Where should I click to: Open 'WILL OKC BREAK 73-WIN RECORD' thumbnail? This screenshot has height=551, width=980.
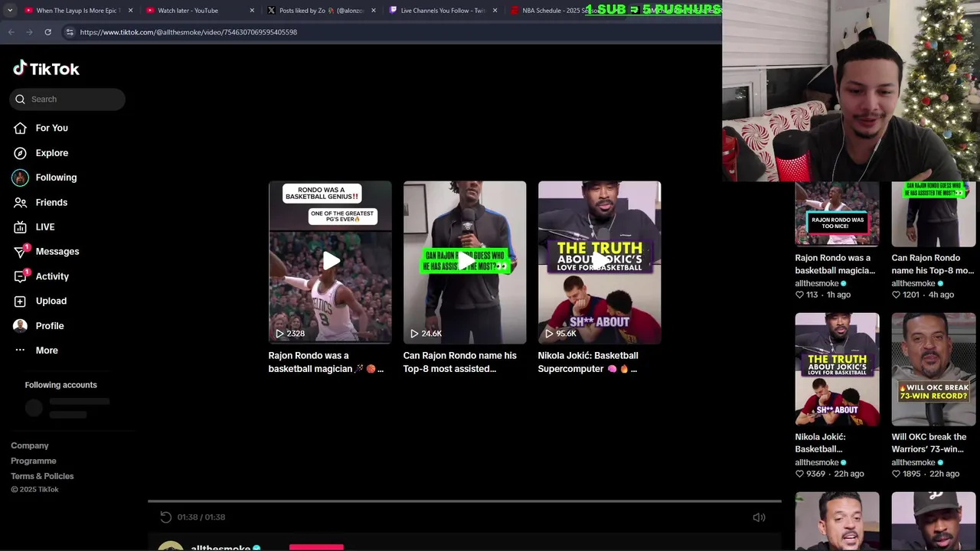(x=933, y=369)
